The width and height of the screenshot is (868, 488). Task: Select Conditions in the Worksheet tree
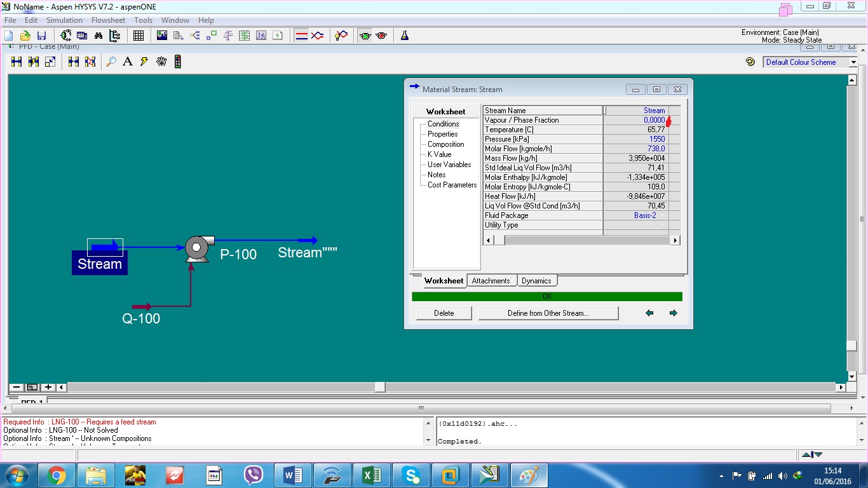click(x=443, y=124)
